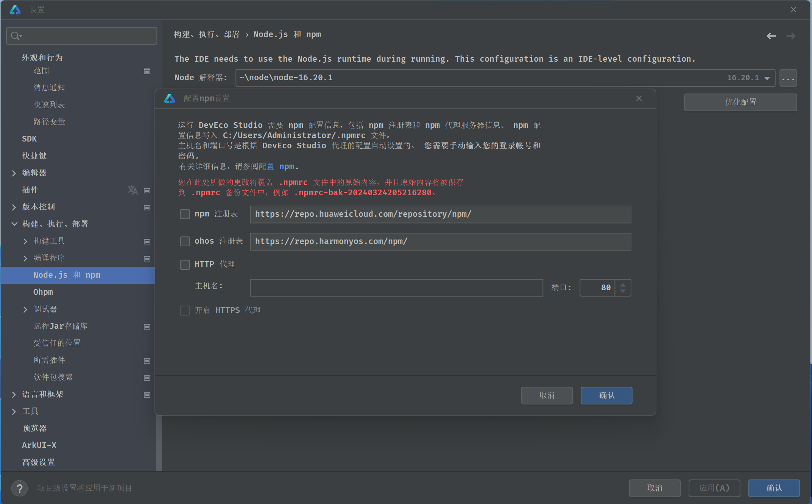
Task: Click the 优化配置 button
Action: tap(740, 102)
